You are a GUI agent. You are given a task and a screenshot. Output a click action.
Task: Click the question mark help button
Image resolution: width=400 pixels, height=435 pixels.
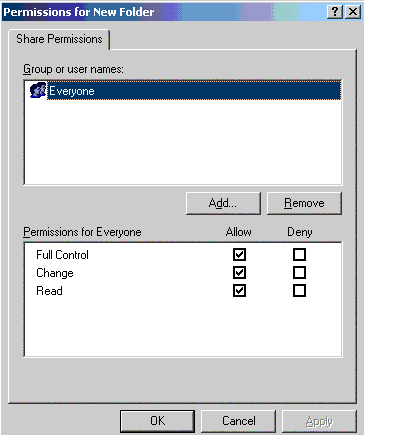click(x=335, y=12)
